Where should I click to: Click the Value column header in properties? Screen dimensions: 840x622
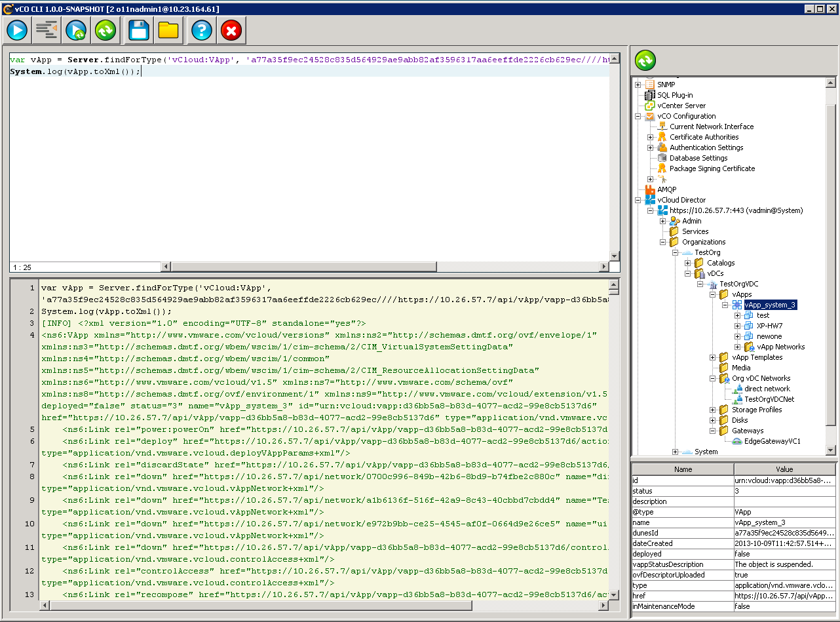point(784,469)
